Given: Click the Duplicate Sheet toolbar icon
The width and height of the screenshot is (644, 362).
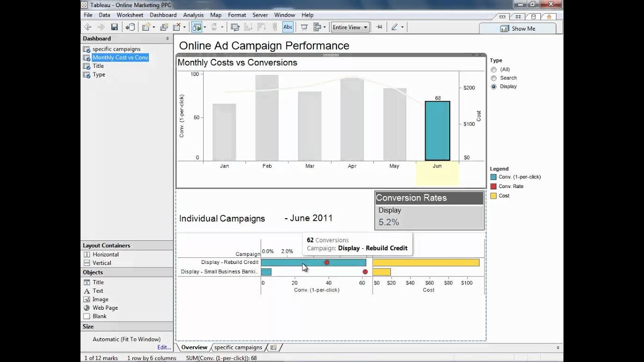Looking at the screenshot, I should [x=164, y=27].
